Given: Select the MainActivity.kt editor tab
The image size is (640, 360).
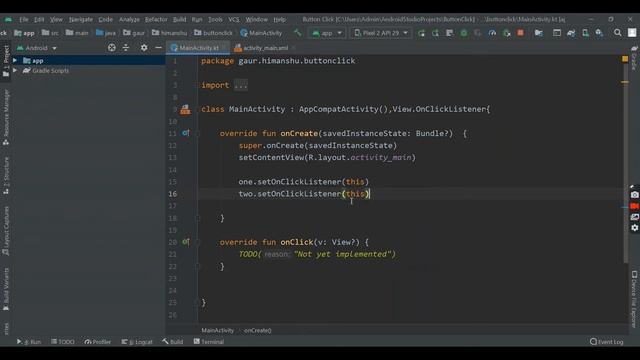Looking at the screenshot, I should 198,48.
